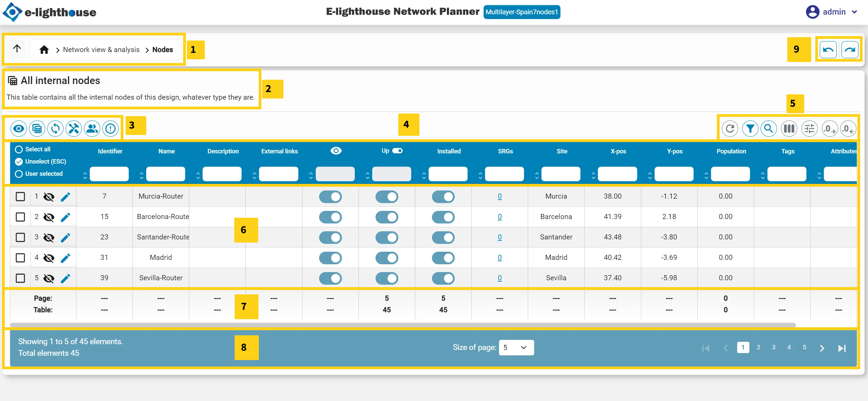The height and width of the screenshot is (401, 868).
Task: Click the Name column filter field
Action: [x=166, y=174]
